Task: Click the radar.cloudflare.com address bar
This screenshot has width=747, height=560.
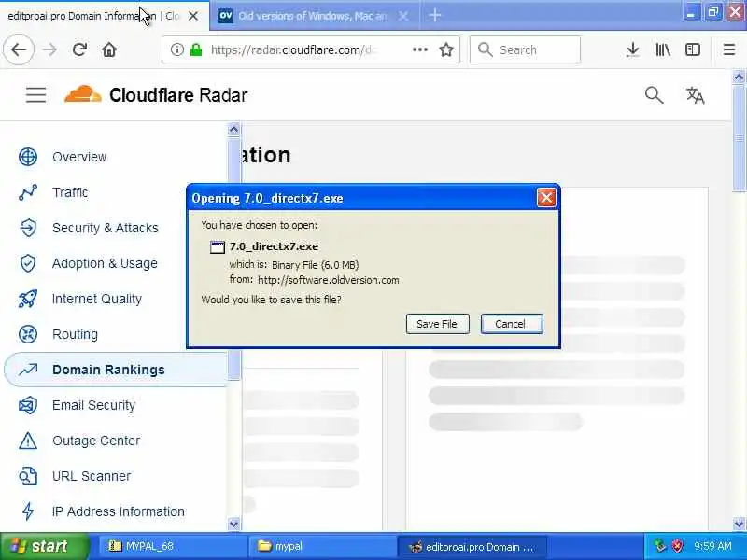Action: click(293, 49)
